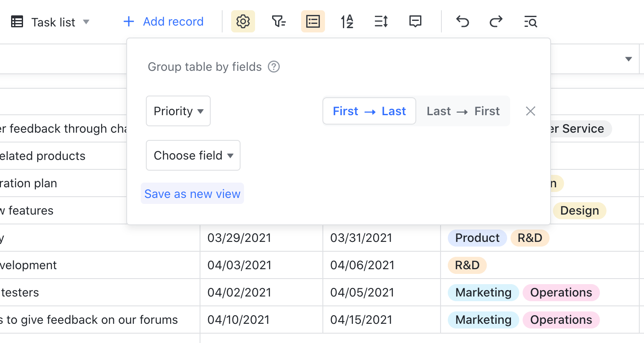Click the Design tag
Screen dimensions: 644x343
[580, 211]
